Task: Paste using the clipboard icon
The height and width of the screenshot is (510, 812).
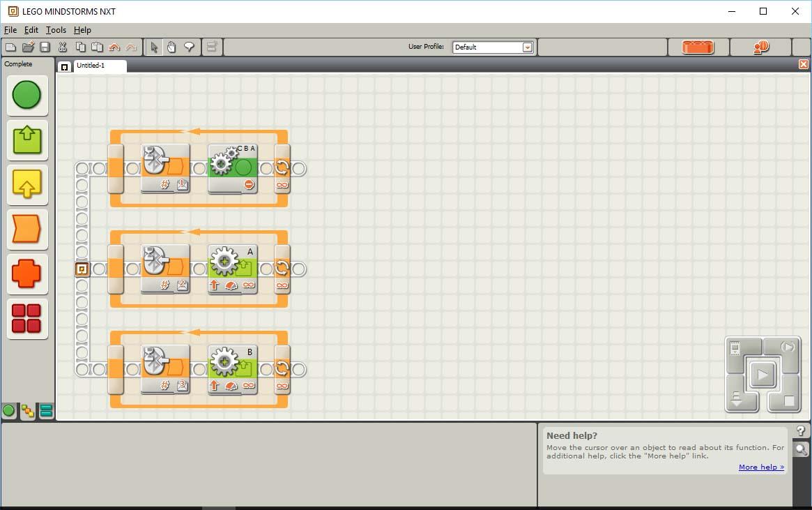Action: (x=97, y=47)
